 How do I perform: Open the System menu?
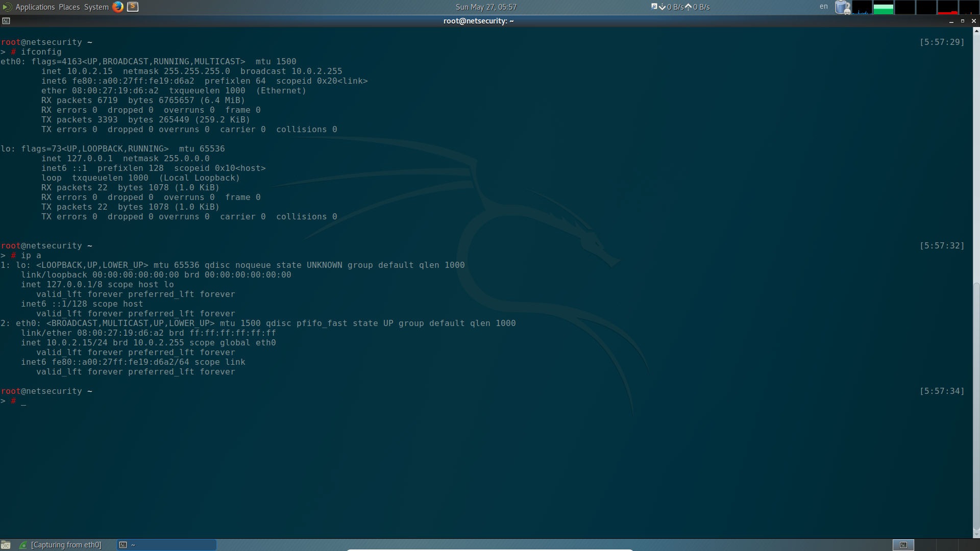tap(96, 7)
